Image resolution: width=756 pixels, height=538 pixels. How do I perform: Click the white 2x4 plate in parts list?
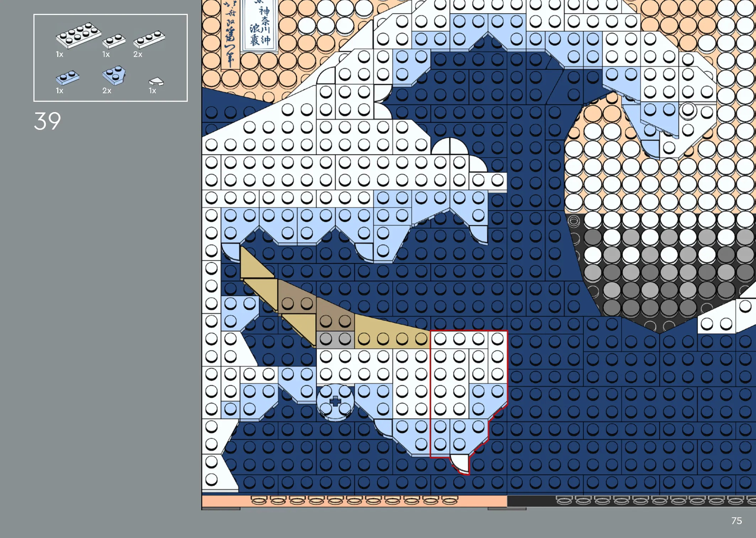(79, 35)
